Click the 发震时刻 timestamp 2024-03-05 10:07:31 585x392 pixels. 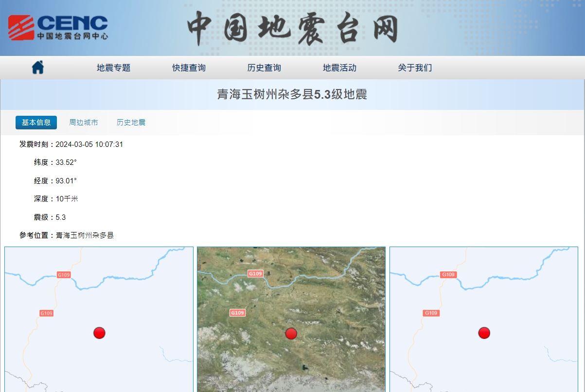(x=89, y=144)
